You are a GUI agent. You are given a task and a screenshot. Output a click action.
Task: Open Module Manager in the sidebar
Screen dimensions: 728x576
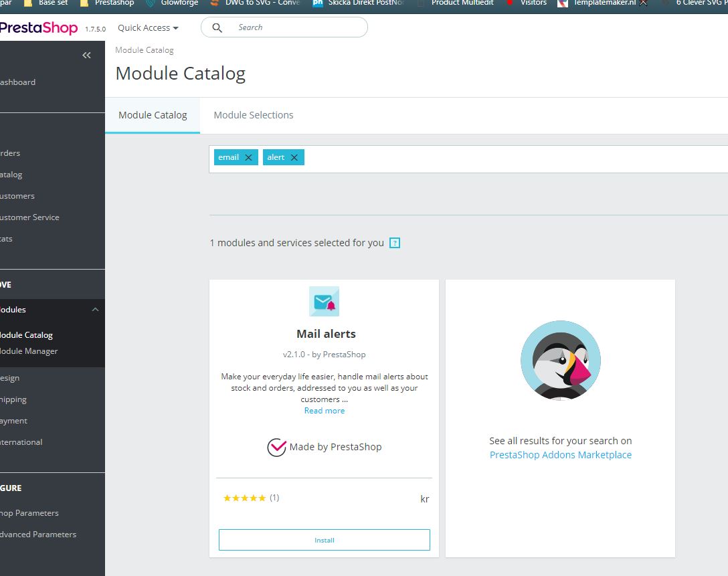(29, 351)
